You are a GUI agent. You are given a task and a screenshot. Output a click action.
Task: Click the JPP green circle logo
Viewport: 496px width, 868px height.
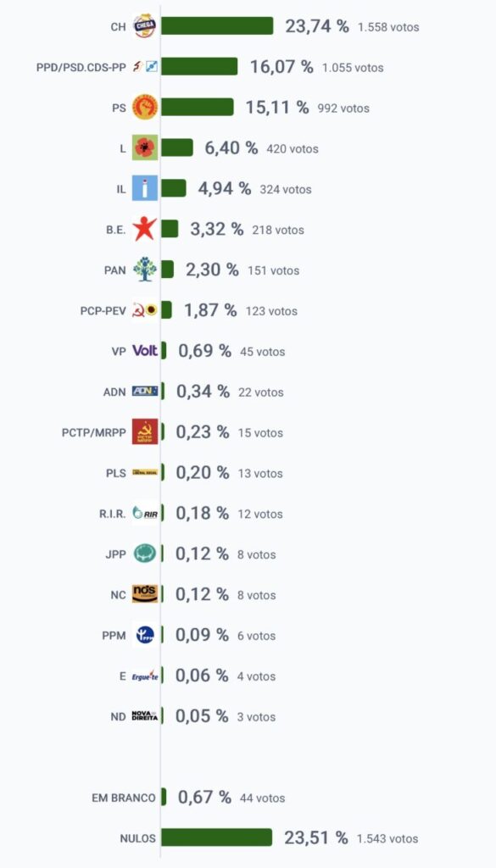[x=145, y=554]
